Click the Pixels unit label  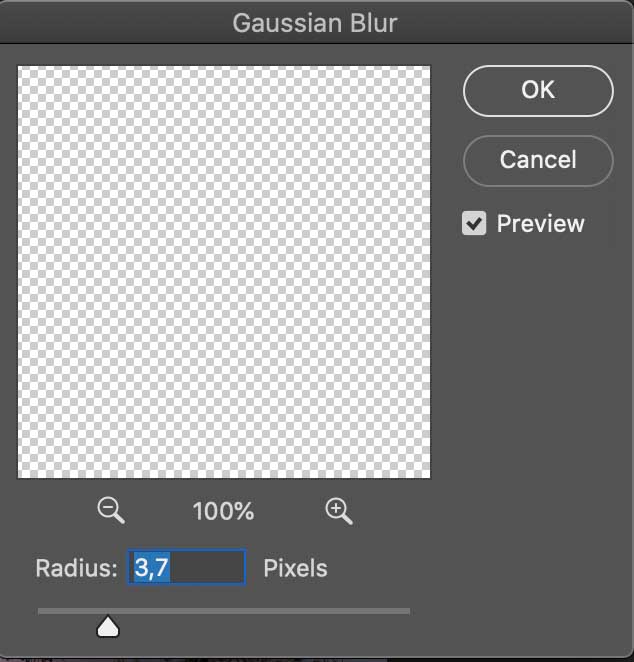point(295,568)
